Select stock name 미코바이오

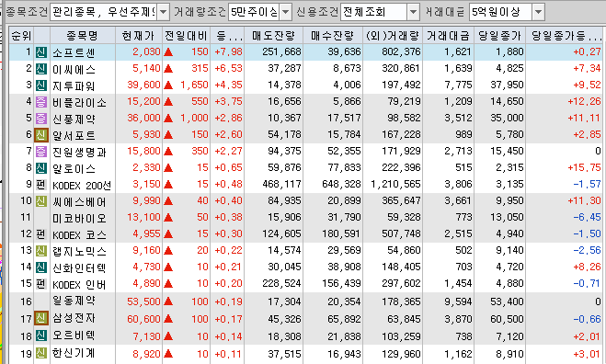(79, 219)
